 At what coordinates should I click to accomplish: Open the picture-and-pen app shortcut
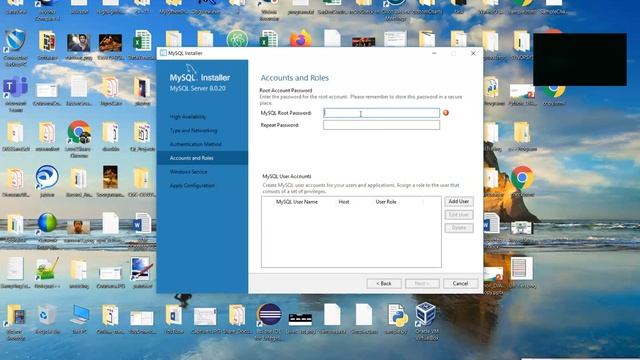pyautogui.click(x=142, y=269)
